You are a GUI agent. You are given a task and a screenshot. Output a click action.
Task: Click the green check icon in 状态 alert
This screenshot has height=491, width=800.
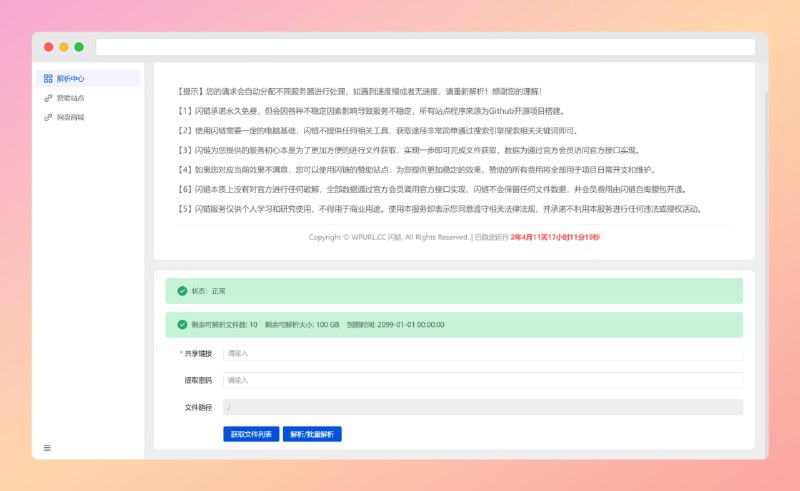(x=181, y=291)
